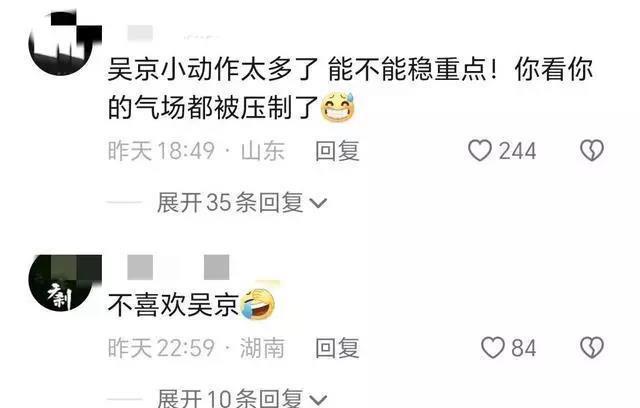The height and width of the screenshot is (408, 640).
Task: Select the comment text 不喜欢吴京
Action: (x=173, y=305)
